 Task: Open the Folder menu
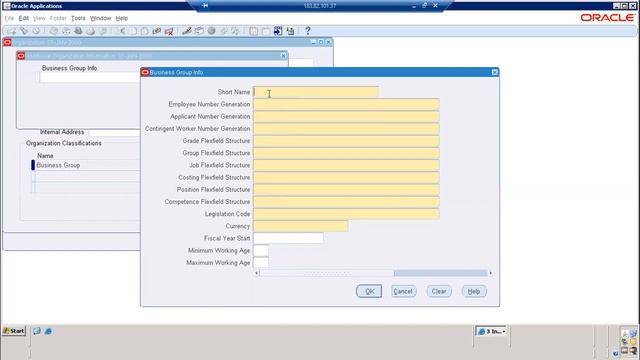(58, 18)
